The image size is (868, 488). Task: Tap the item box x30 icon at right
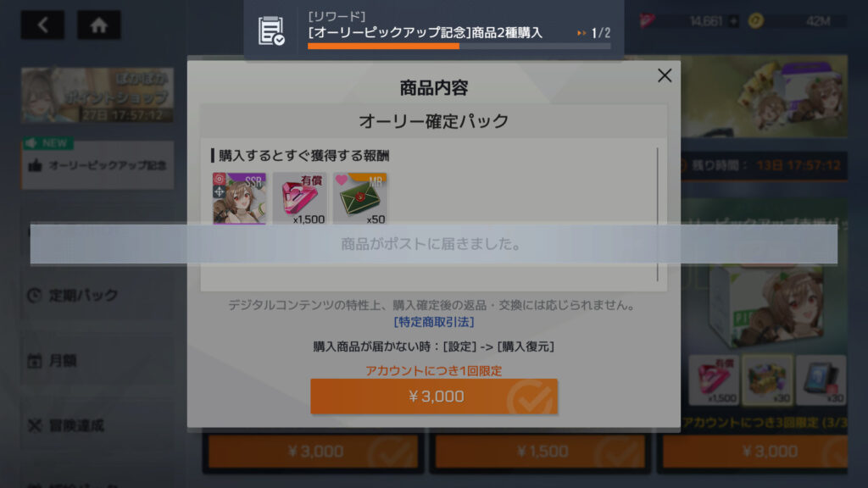tap(766, 380)
